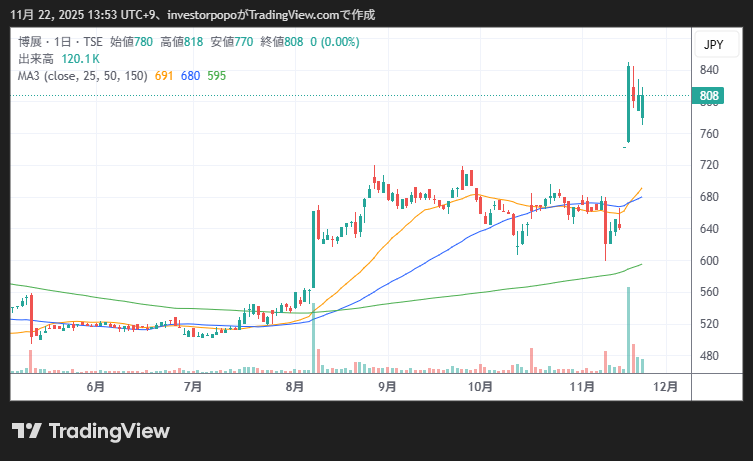This screenshot has height=461, width=753.
Task: Click the tallest volume bar in November
Action: pyautogui.click(x=629, y=330)
